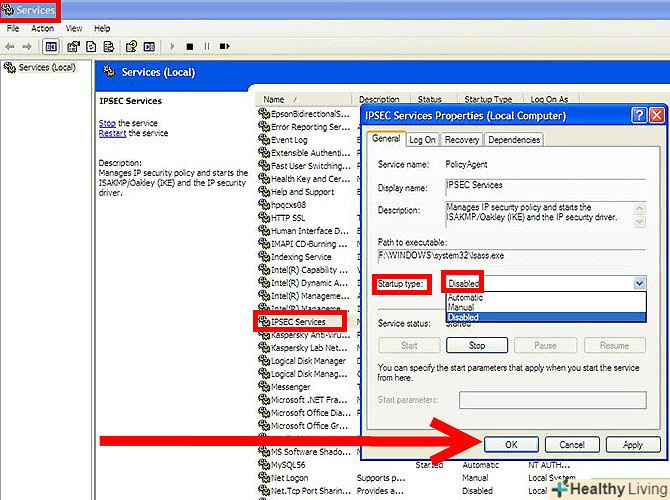Sort by the Log On As column header
The height and width of the screenshot is (500, 670).
tap(551, 99)
